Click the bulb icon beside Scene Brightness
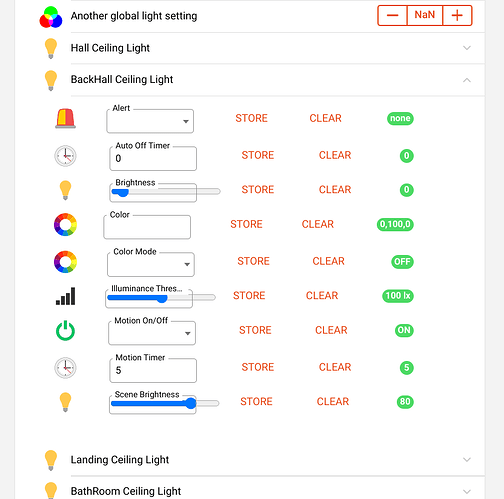 (x=65, y=402)
